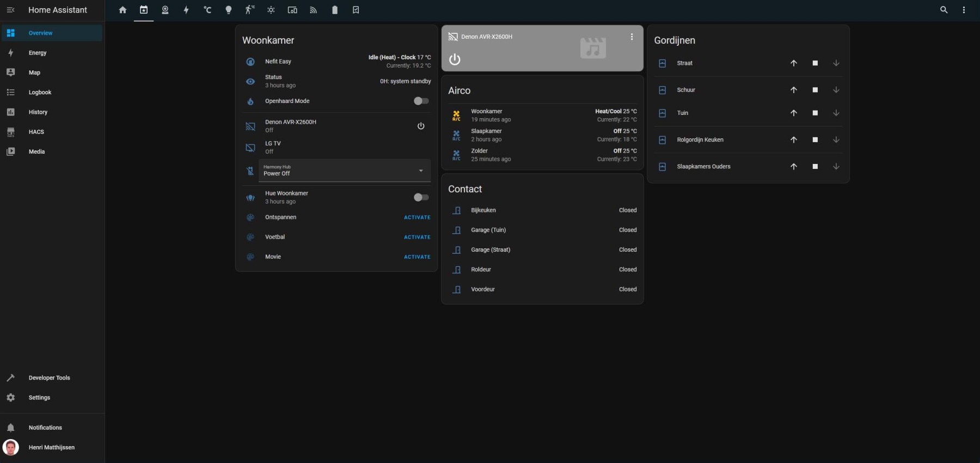Image resolution: width=980 pixels, height=463 pixels.
Task: Click the search magnifier icon
Action: [x=944, y=10]
